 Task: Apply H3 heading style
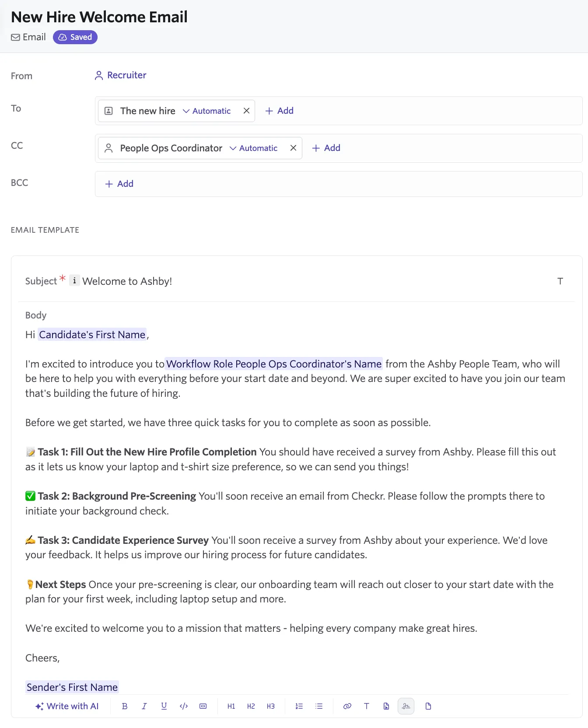271,706
